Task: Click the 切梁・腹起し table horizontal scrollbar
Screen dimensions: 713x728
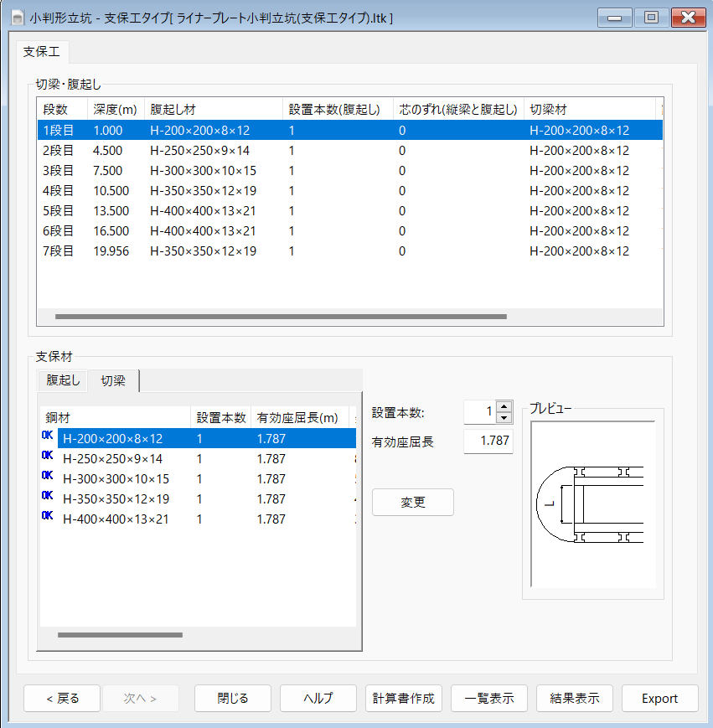Action: coord(281,317)
